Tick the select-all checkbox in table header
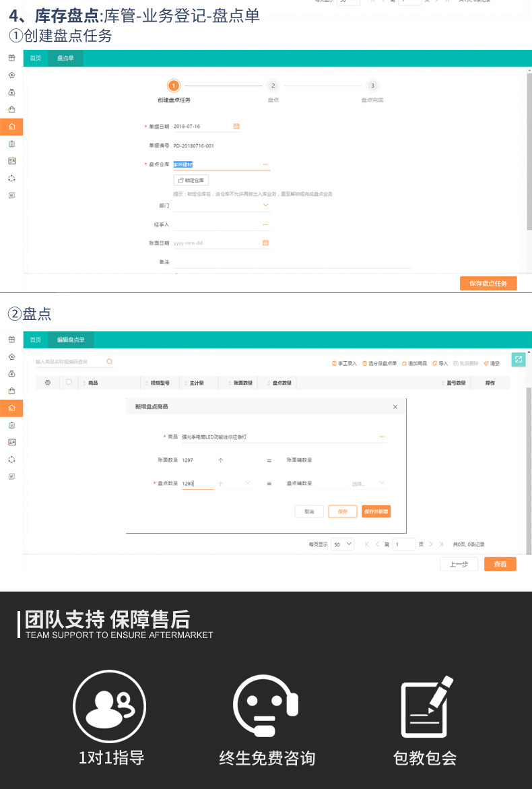The image size is (532, 789). [69, 382]
